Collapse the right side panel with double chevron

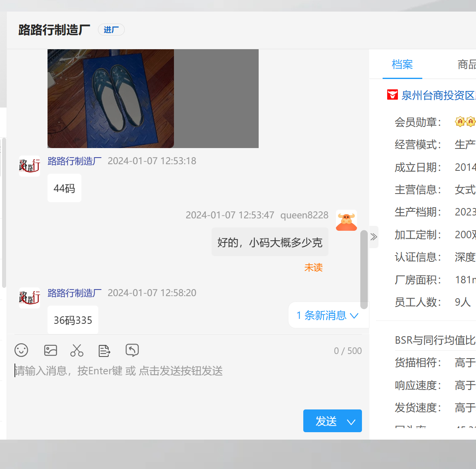tap(374, 237)
